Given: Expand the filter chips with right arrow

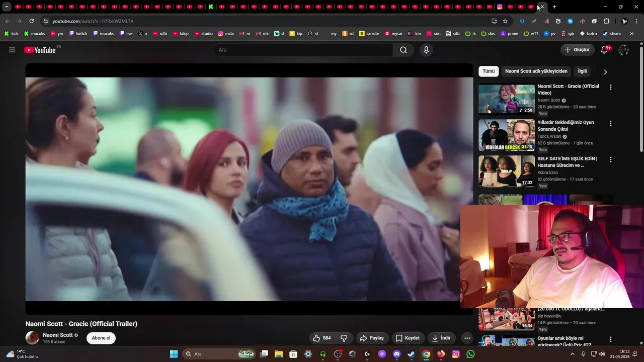Looking at the screenshot, I should [605, 72].
